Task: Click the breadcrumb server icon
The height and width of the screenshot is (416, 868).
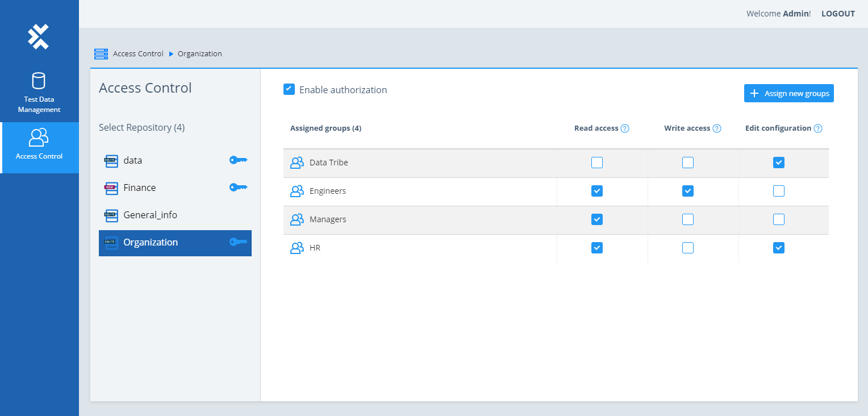Action: pyautogui.click(x=101, y=54)
